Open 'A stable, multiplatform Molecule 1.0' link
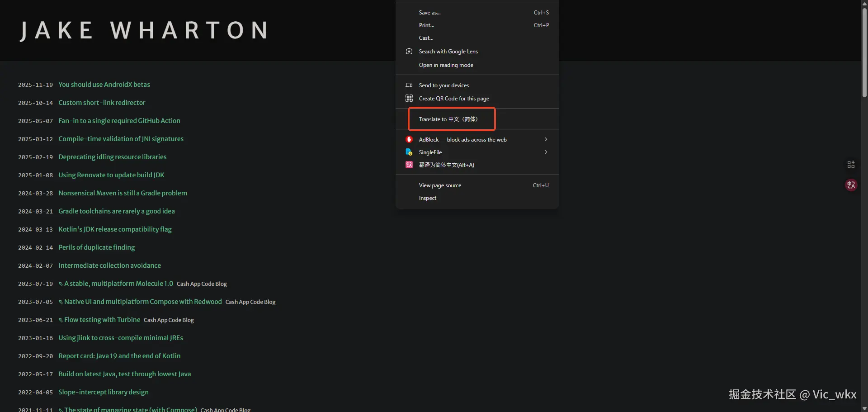Screen dimensions: 868x412 [116, 284]
